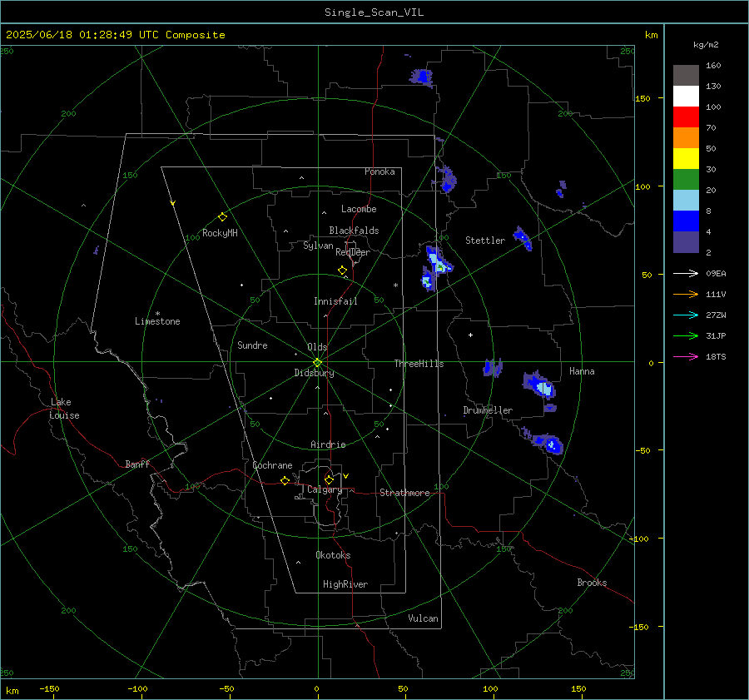Click the Ponoka city label

tap(379, 171)
